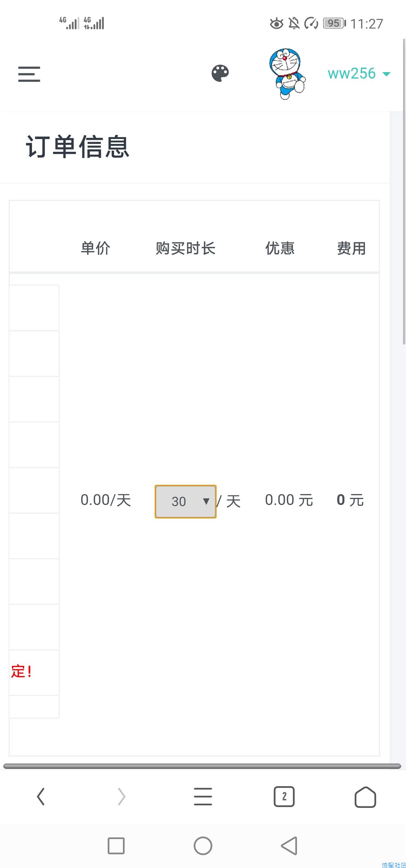Tap the browser home icon
This screenshot has height=868, width=406.
point(365,797)
